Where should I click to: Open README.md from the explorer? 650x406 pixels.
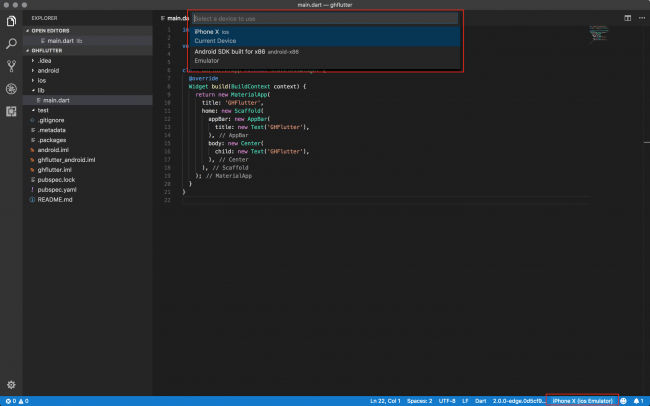coord(53,199)
